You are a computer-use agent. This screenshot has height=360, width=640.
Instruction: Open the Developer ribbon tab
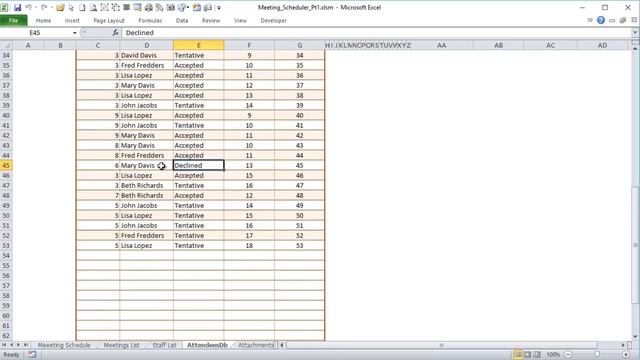[x=273, y=20]
